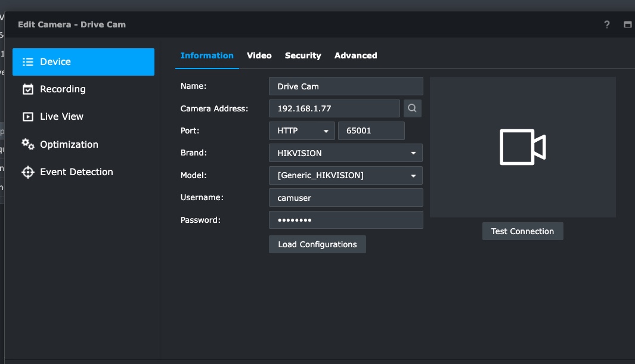Maximize the Edit Camera dialog window
This screenshot has width=635, height=364.
pyautogui.click(x=627, y=24)
